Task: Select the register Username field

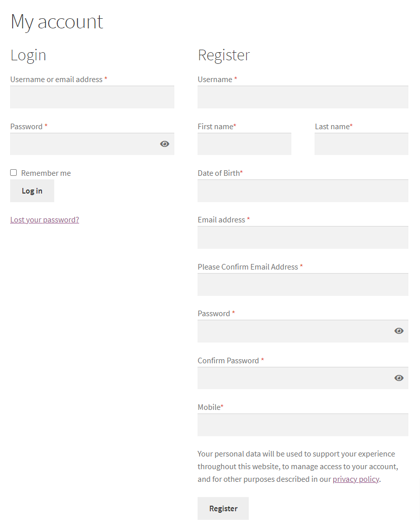Action: [303, 97]
